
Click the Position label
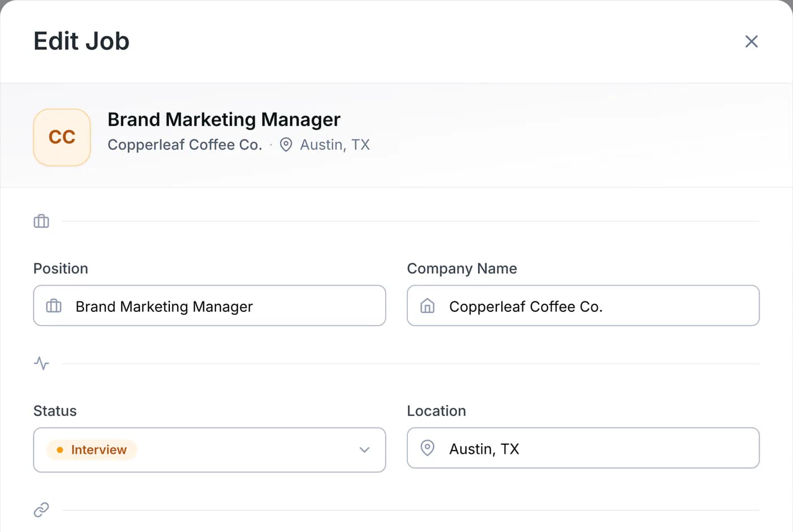coord(61,268)
